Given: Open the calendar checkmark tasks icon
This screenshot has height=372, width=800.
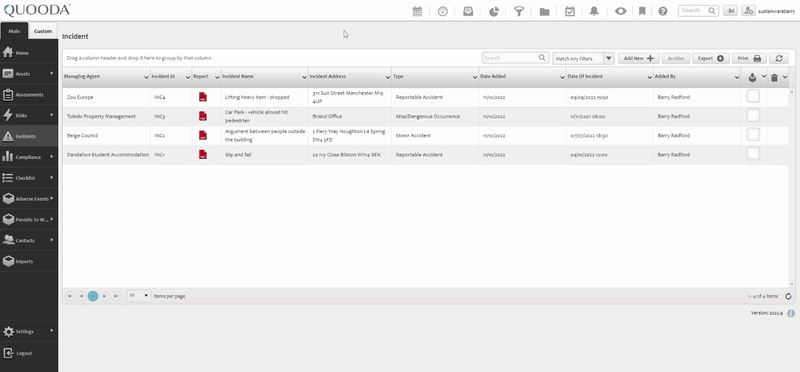Looking at the screenshot, I should pyautogui.click(x=570, y=11).
